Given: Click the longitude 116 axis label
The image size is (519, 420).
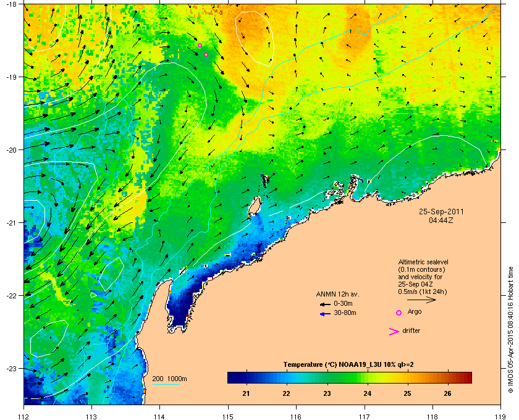Looking at the screenshot, I should tap(296, 416).
